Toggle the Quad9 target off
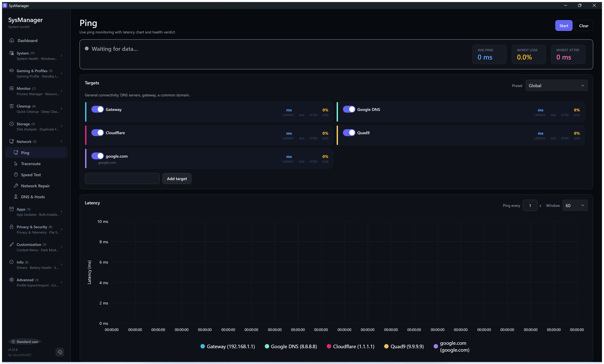Image resolution: width=604 pixels, height=364 pixels. [349, 133]
